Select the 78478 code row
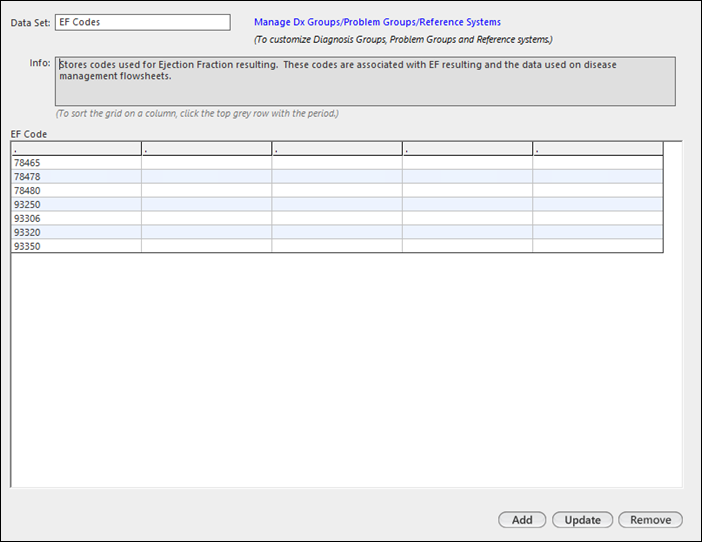Viewport: 702px width, 542px height. click(x=337, y=177)
